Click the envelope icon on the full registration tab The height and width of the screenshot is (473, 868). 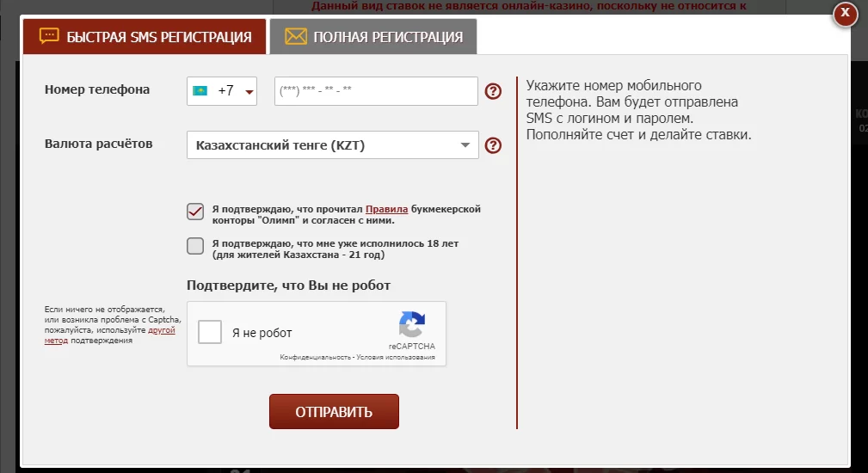tap(296, 36)
